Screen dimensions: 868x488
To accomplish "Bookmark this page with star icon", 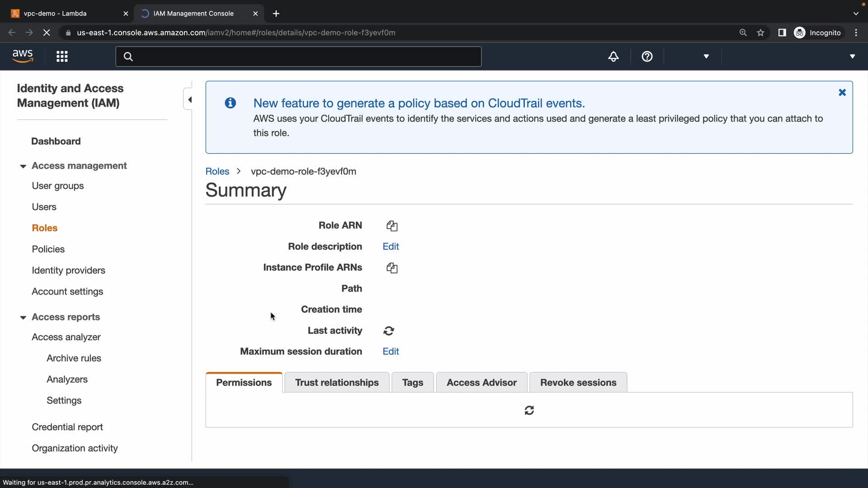I will (x=760, y=33).
